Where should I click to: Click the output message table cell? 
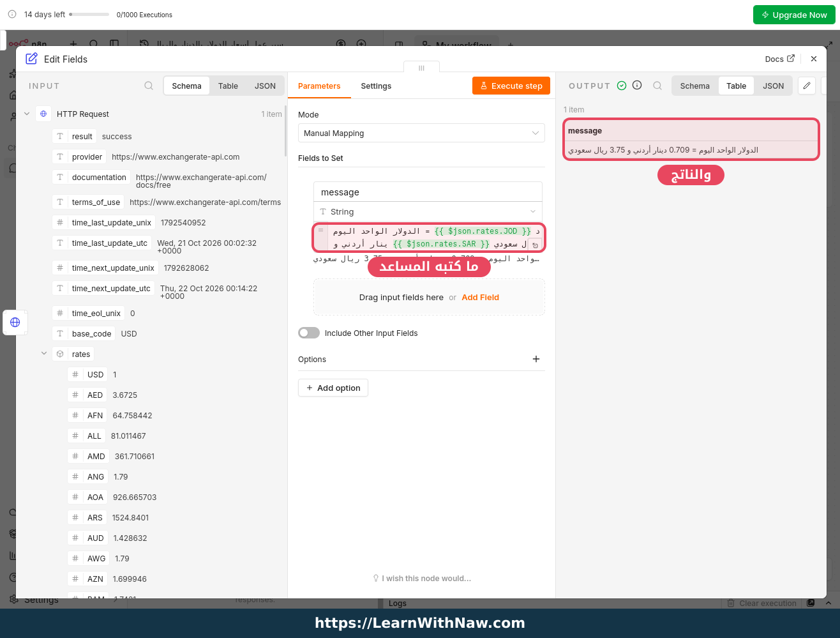[x=691, y=150]
